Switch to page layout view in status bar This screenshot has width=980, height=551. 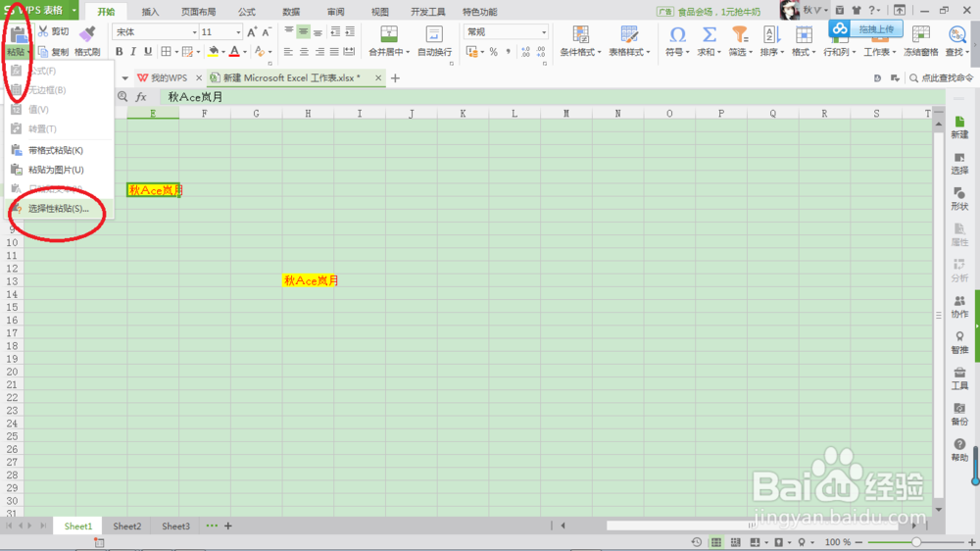[x=736, y=542]
